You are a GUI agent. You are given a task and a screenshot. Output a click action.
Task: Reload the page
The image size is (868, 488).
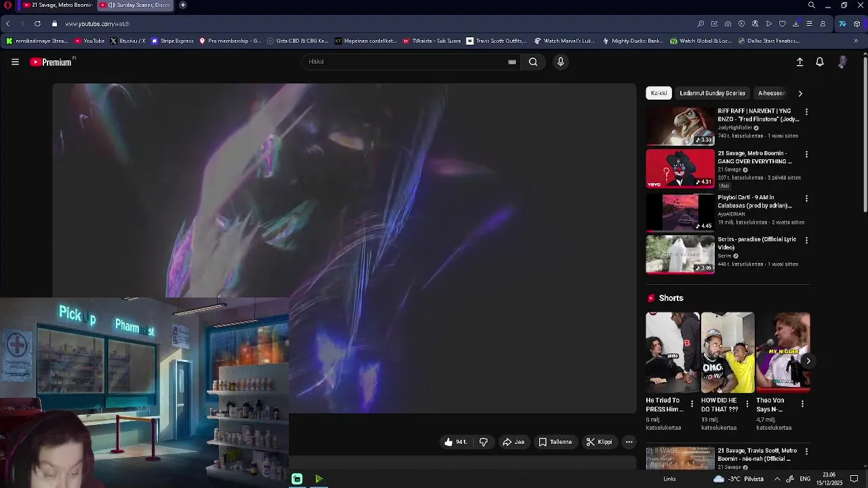37,24
